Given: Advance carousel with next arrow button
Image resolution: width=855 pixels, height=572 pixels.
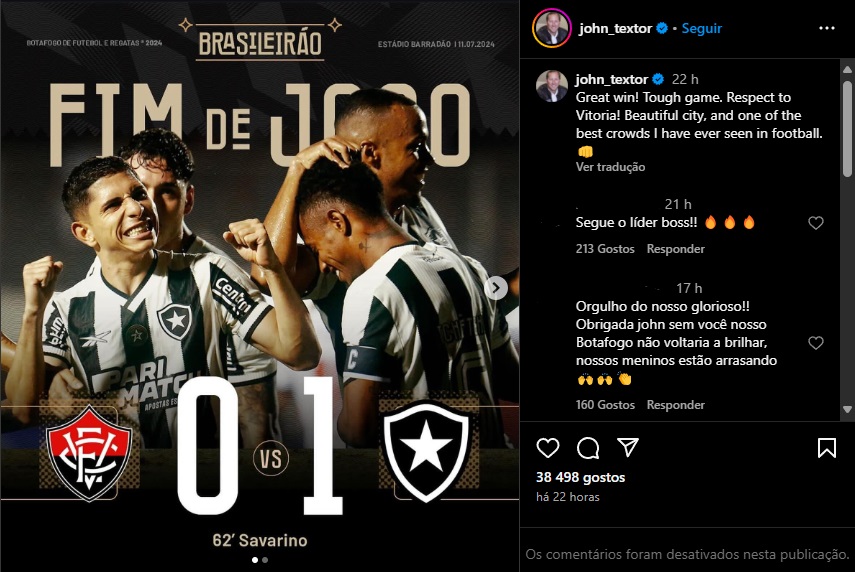Looking at the screenshot, I should coord(496,288).
